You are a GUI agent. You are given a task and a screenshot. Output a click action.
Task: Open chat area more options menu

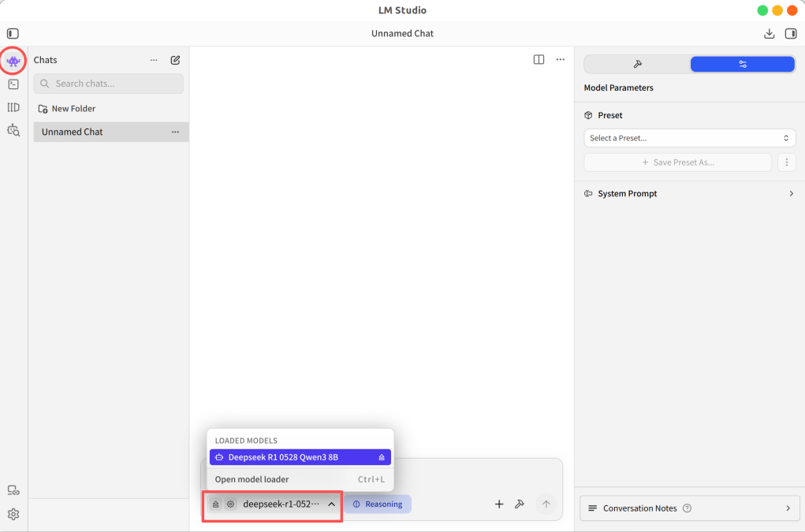[x=560, y=60]
